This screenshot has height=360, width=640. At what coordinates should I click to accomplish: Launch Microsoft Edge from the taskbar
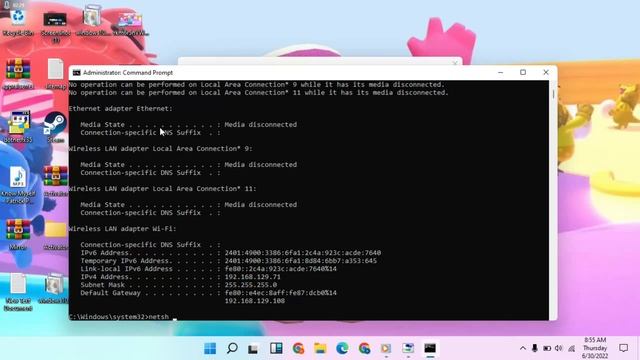(342, 348)
